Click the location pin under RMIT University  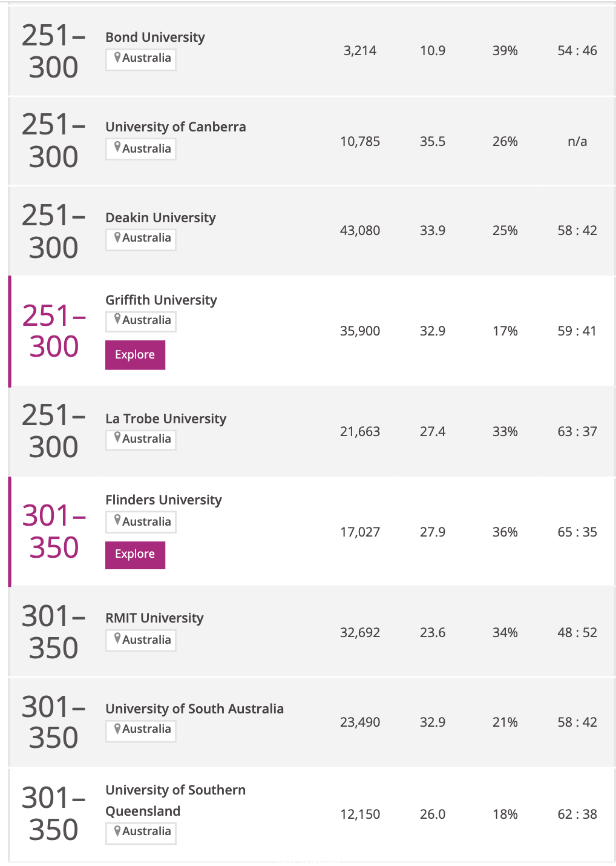click(117, 640)
